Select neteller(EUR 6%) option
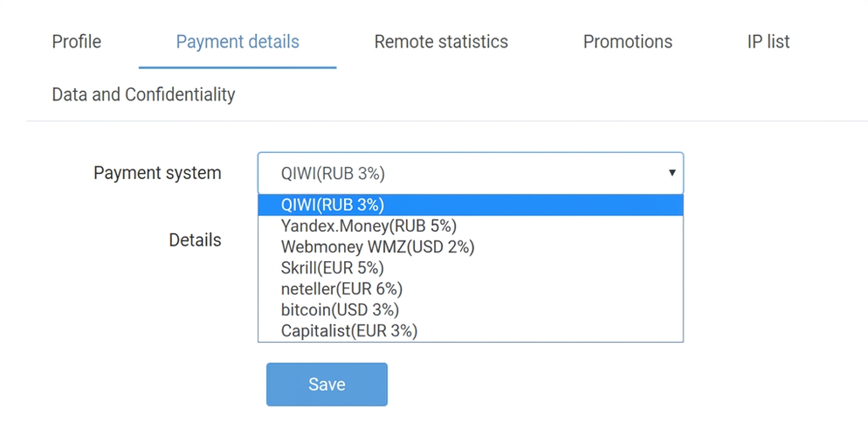Image resolution: width=868 pixels, height=423 pixels. [471, 288]
